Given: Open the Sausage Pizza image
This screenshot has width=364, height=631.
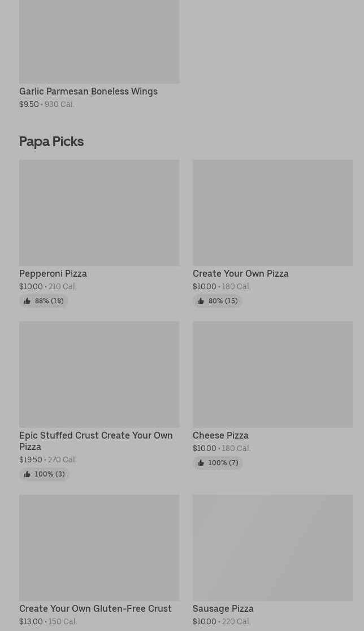Looking at the screenshot, I should tap(272, 548).
